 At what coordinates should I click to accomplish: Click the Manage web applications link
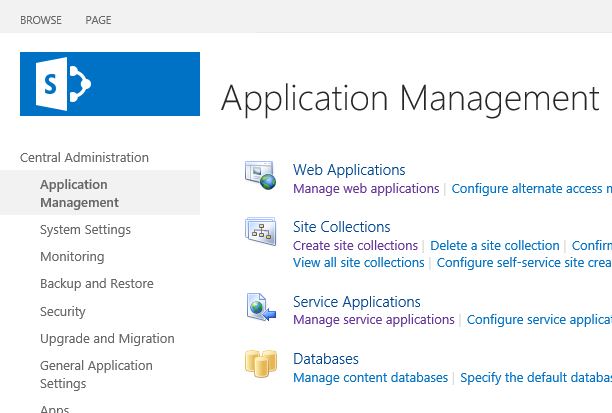coord(366,188)
